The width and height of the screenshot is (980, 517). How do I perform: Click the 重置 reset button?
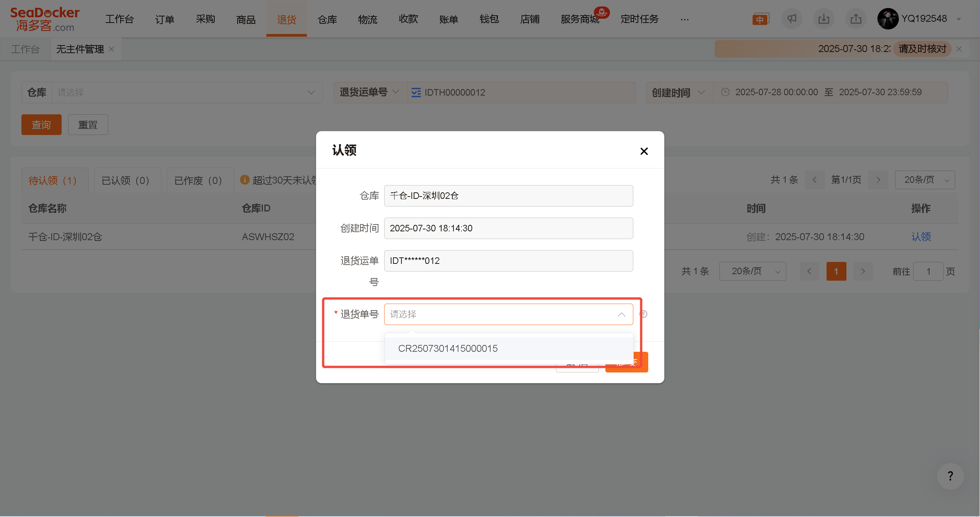pos(88,125)
